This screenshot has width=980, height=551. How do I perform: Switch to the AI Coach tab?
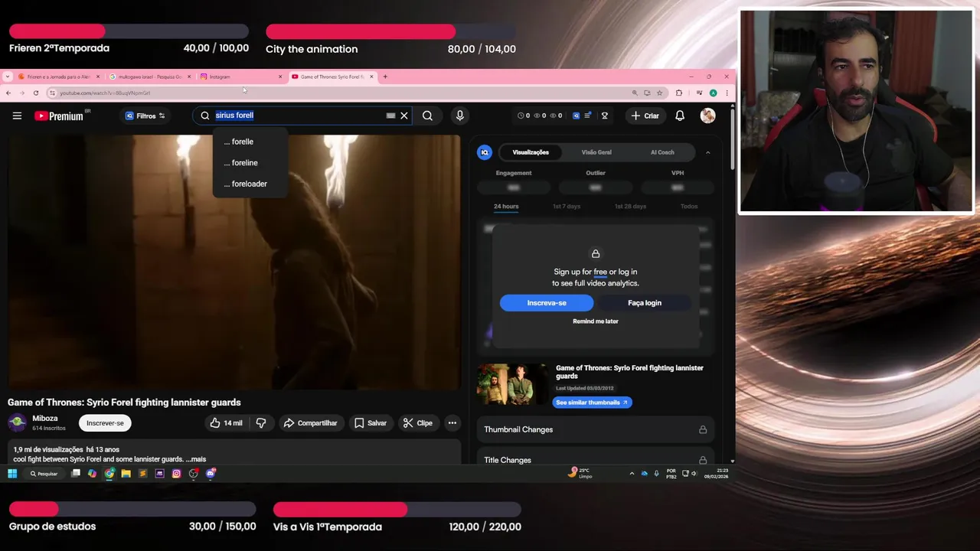tap(662, 152)
